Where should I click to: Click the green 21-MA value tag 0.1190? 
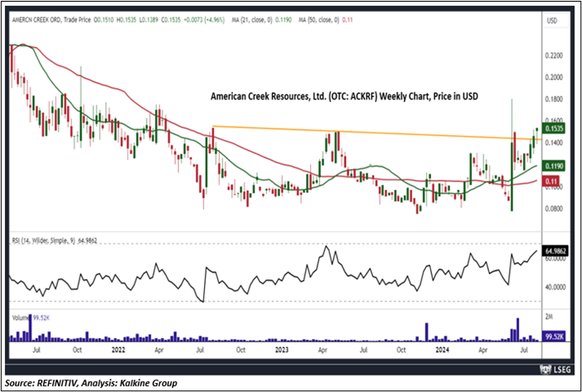[x=555, y=166]
